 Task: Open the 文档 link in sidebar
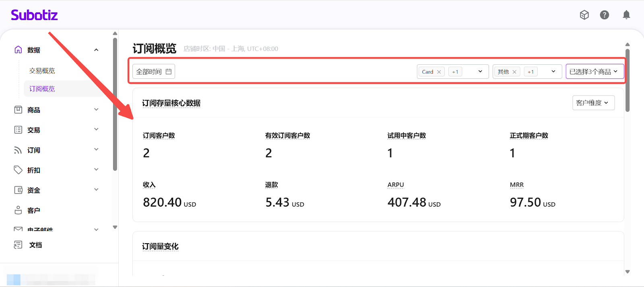point(35,245)
